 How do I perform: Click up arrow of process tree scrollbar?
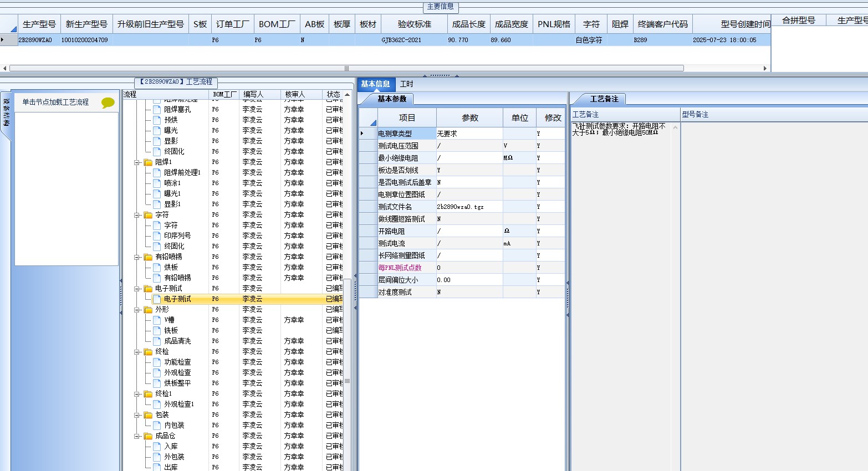point(348,95)
